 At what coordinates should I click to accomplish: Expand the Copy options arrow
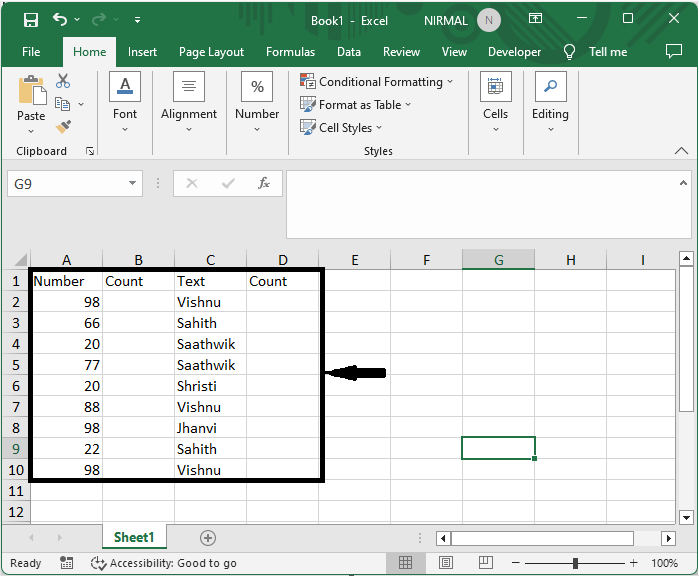point(81,104)
